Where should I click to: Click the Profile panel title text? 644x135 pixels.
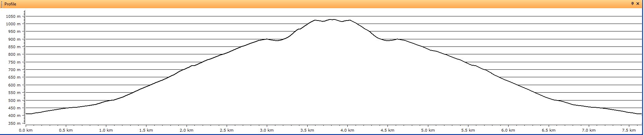coord(10,4)
